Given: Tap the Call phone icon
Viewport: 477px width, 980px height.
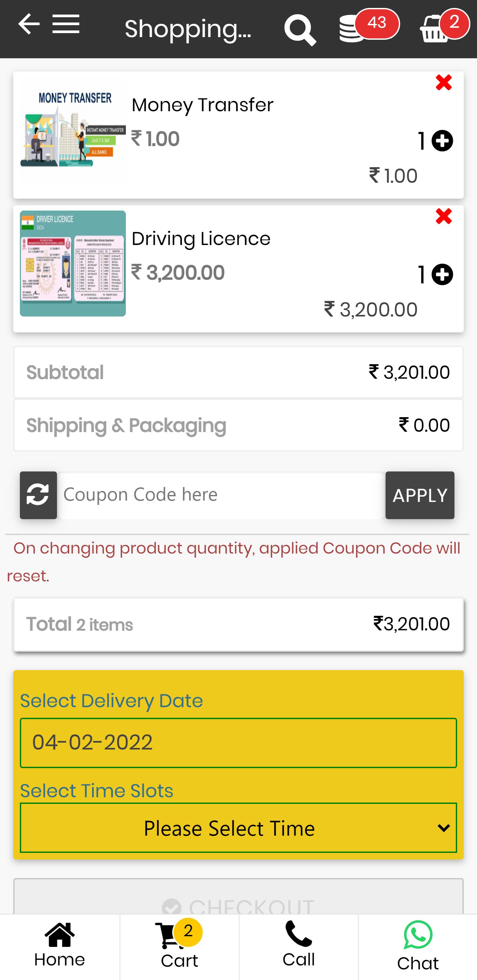Looking at the screenshot, I should [x=298, y=934].
